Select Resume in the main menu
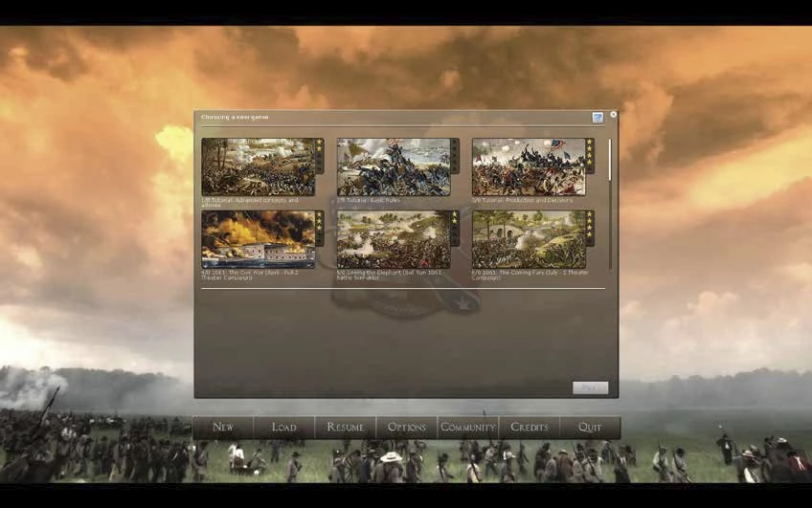The height and width of the screenshot is (508, 812). click(x=346, y=428)
